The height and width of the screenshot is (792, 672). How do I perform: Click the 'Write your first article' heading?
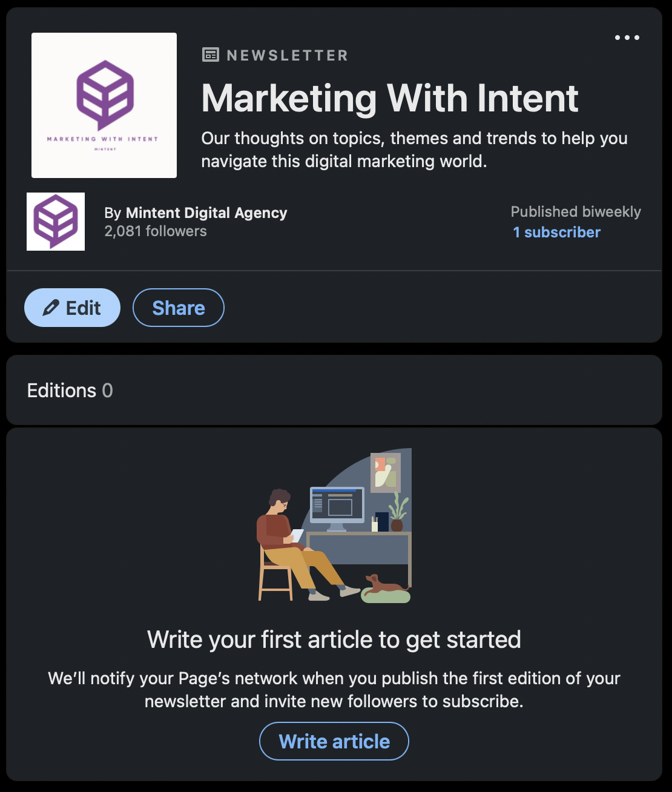pos(334,639)
